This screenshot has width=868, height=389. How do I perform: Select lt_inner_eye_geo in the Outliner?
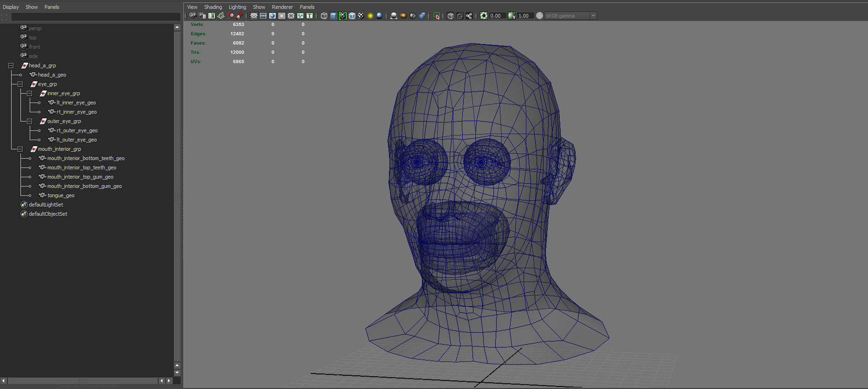(76, 103)
